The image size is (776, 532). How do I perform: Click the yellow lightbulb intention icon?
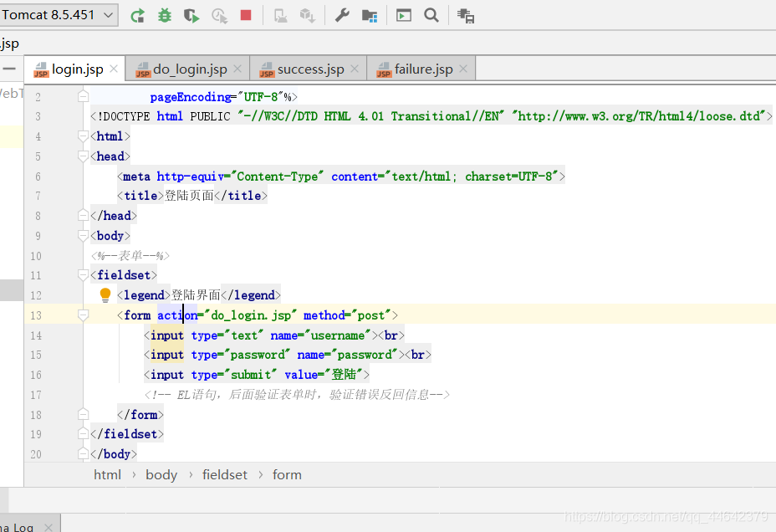coord(105,295)
